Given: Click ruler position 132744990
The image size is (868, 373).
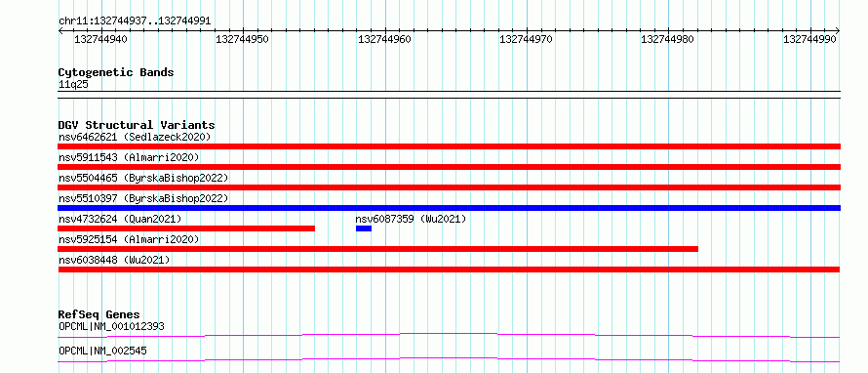Looking at the screenshot, I should 809,39.
